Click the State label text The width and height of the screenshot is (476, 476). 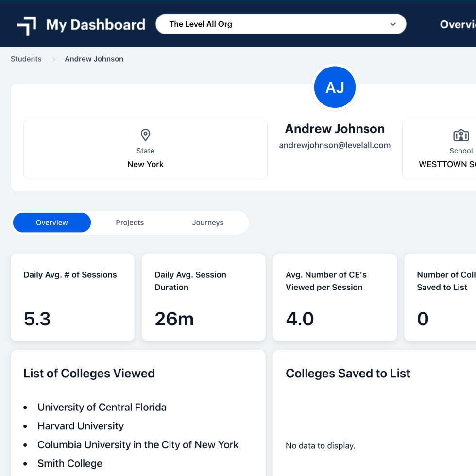coord(145,151)
